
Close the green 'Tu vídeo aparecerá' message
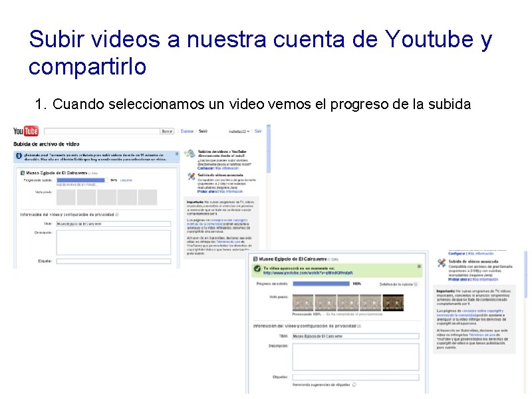pyautogui.click(x=419, y=267)
